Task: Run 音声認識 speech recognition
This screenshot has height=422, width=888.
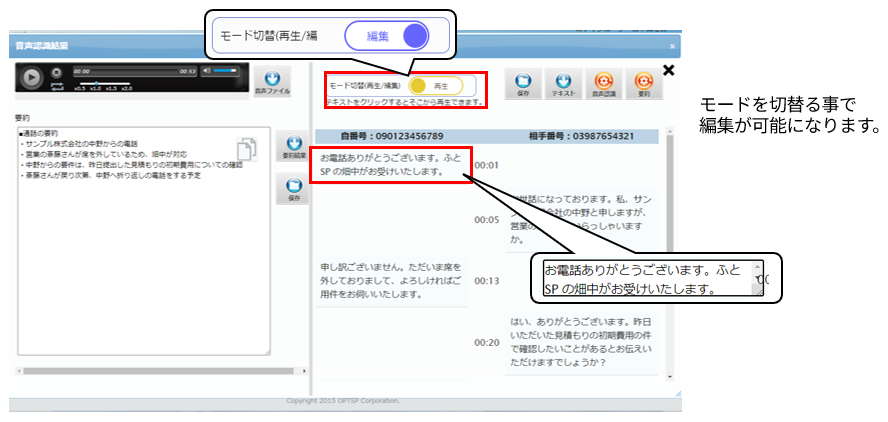Action: click(x=603, y=83)
